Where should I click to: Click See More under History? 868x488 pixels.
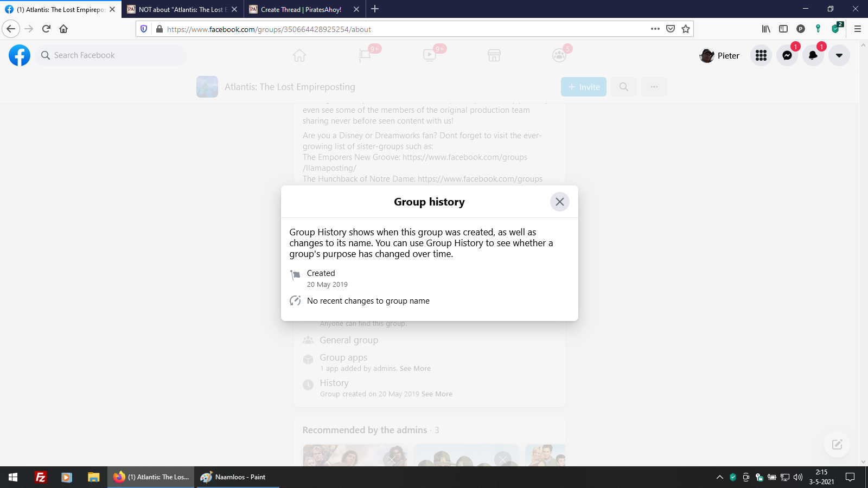tap(437, 394)
